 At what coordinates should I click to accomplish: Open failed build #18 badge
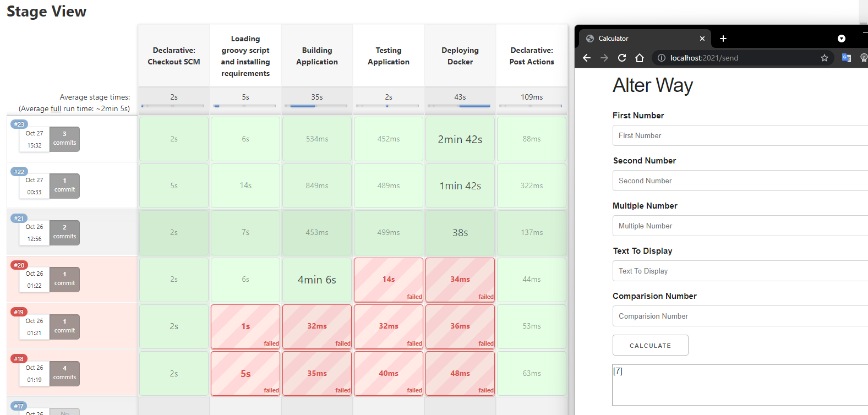click(x=19, y=359)
